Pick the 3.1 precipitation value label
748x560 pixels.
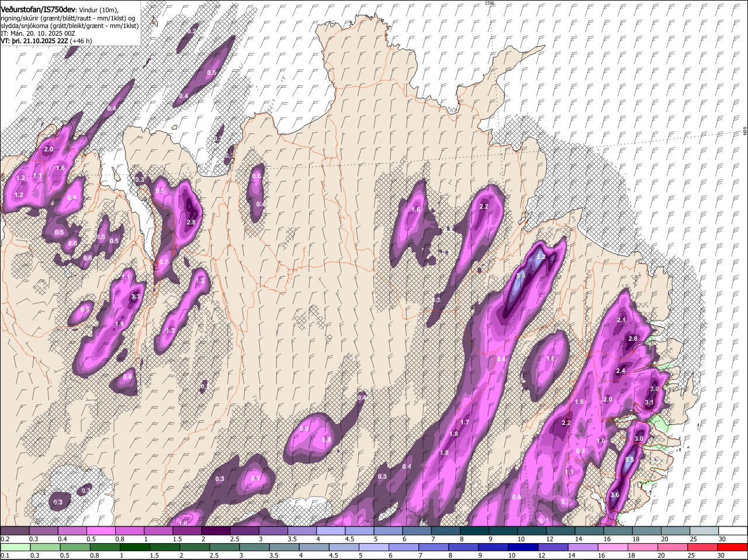point(649,402)
